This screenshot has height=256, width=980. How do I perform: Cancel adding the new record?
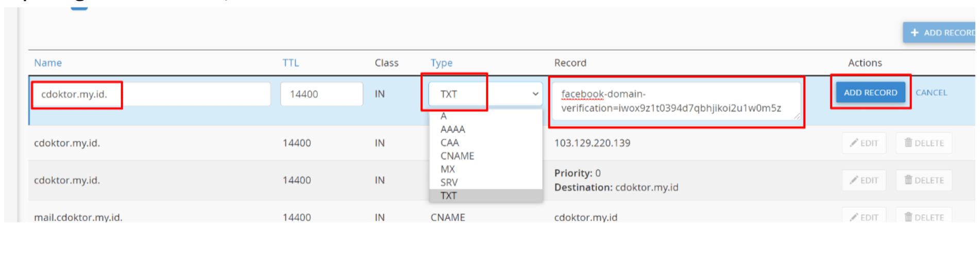tap(931, 92)
